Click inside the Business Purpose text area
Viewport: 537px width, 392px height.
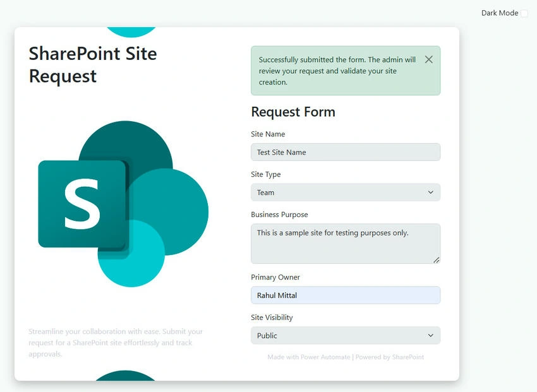(345, 244)
